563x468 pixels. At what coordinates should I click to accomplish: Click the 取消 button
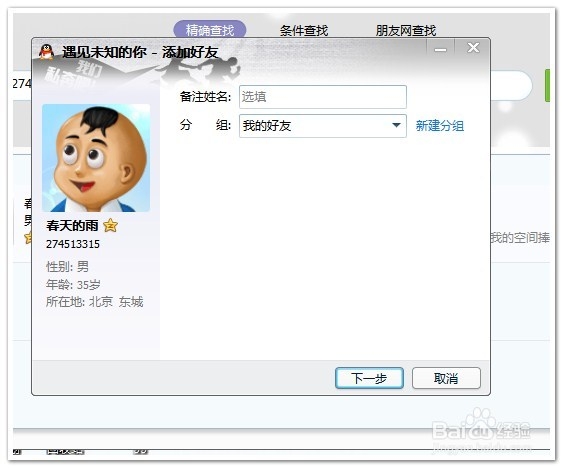click(x=446, y=378)
